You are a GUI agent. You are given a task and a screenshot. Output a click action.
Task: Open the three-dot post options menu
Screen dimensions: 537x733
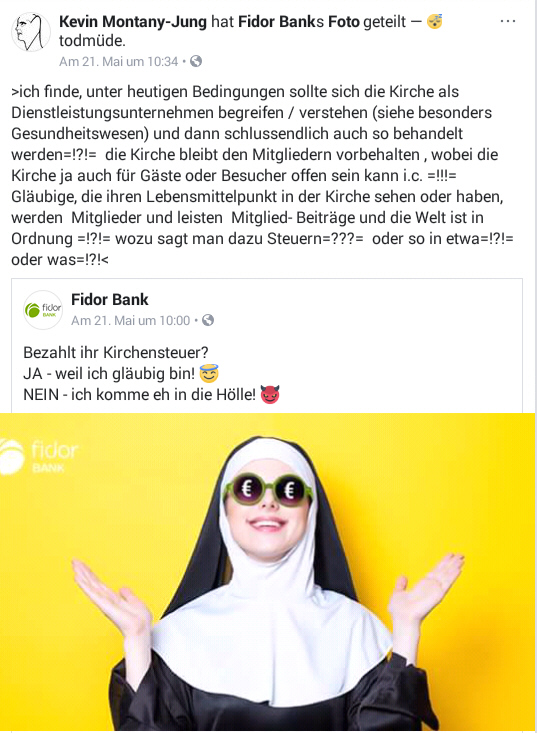pos(508,22)
